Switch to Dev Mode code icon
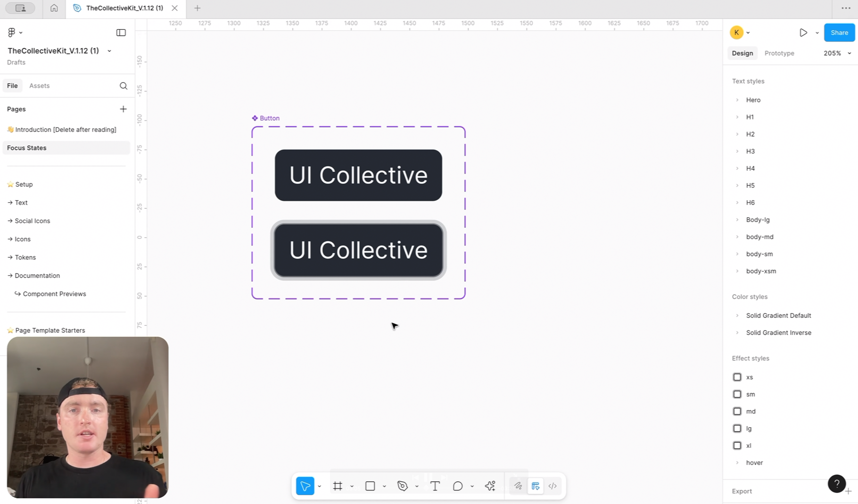The width and height of the screenshot is (858, 504). 553,486
